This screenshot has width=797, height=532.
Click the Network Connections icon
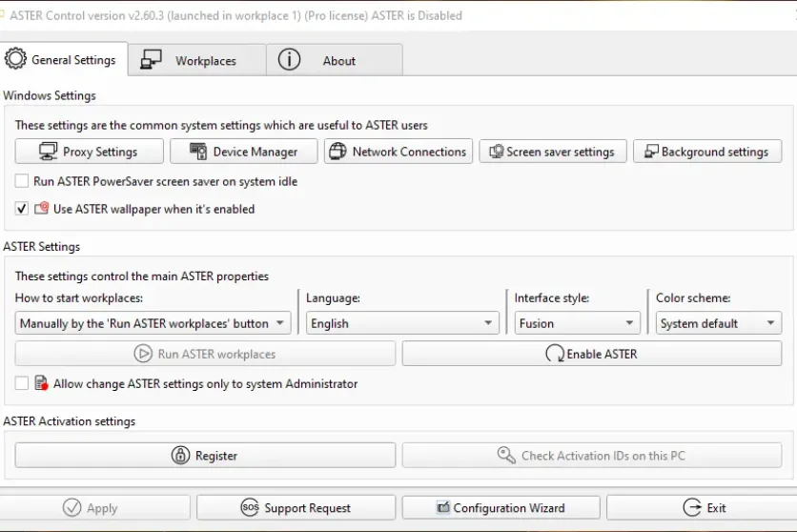pos(338,152)
